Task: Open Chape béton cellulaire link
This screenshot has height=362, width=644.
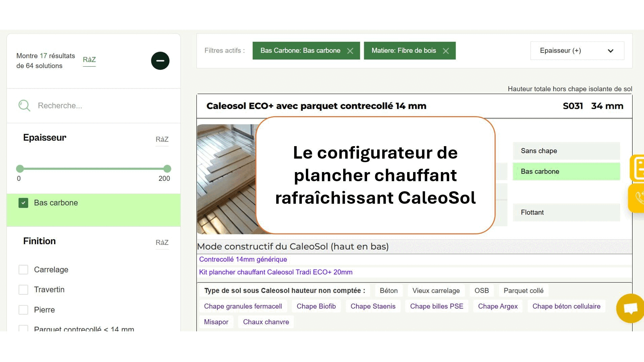Action: [566, 306]
